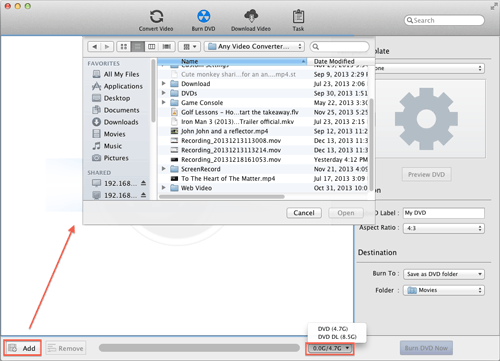Image resolution: width=500 pixels, height=361 pixels.
Task: Select Recording_20131213113008.mov
Action: 263,141
